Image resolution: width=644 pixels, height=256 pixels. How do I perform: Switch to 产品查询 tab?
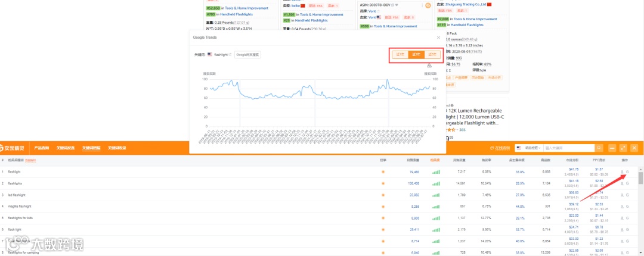pos(42,148)
